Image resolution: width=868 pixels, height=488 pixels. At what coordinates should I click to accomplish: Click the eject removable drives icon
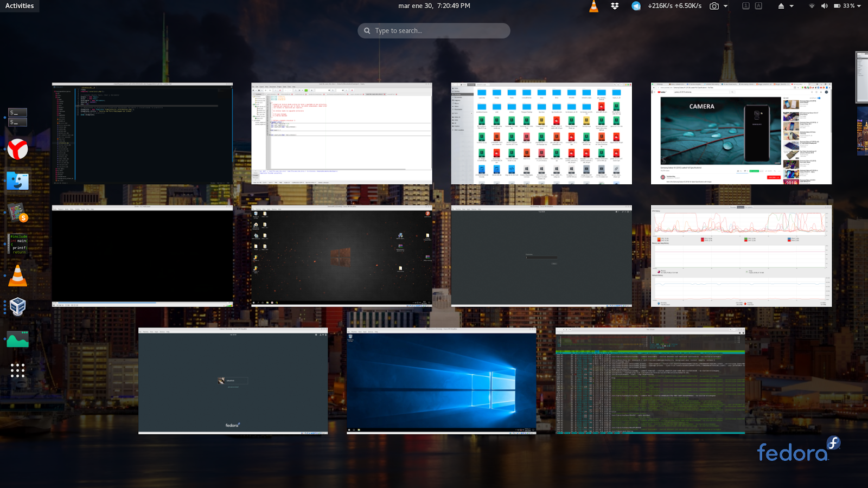(781, 6)
